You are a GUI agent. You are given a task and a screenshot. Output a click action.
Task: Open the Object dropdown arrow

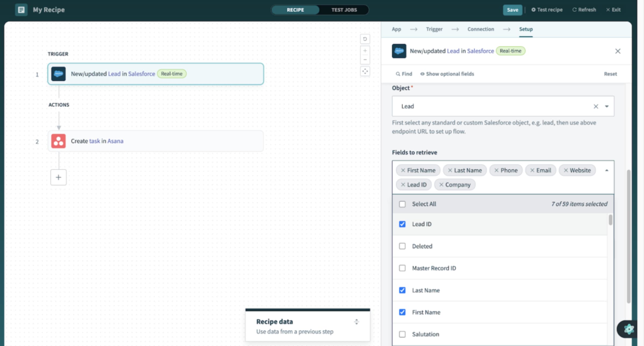607,106
